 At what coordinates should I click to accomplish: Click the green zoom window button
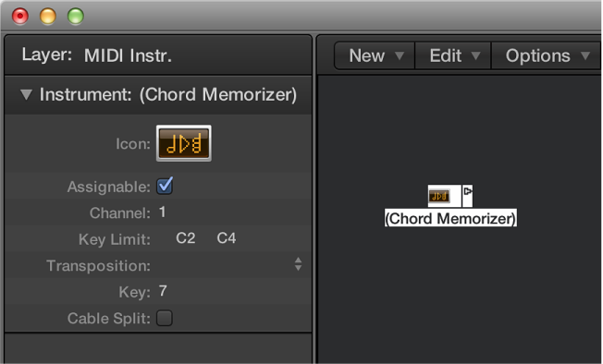click(76, 16)
